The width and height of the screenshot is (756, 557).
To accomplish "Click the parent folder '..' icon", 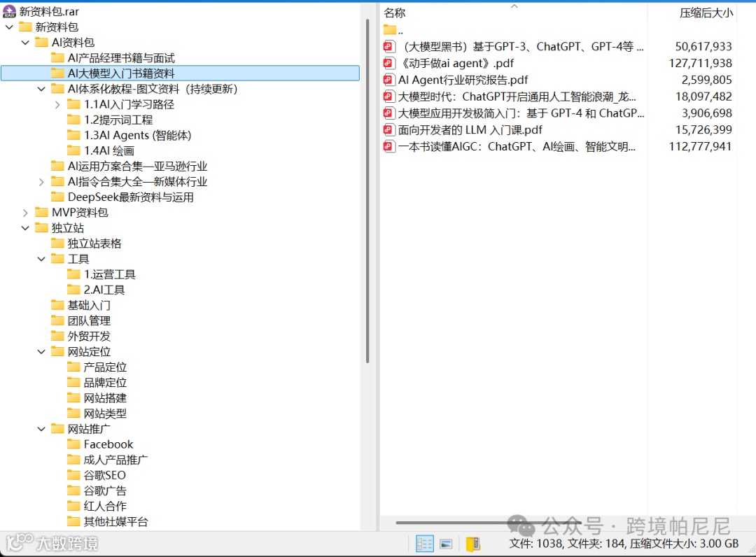I will [390, 30].
